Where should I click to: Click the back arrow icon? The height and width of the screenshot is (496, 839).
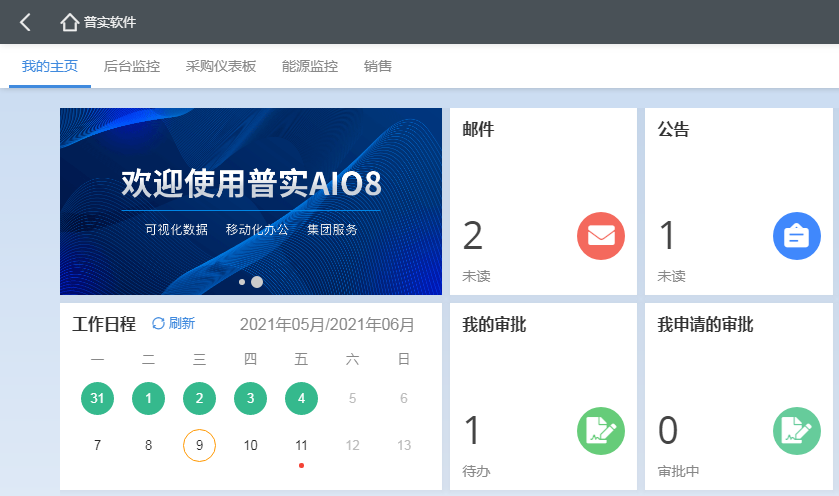[x=26, y=22]
